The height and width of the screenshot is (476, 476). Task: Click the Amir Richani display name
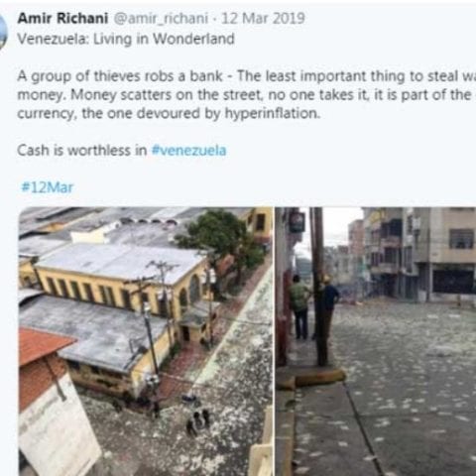coord(62,18)
